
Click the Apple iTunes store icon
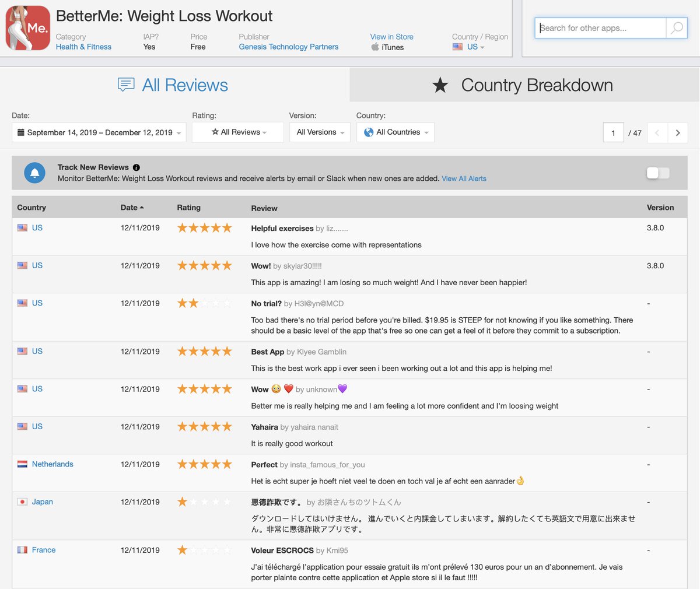[375, 47]
